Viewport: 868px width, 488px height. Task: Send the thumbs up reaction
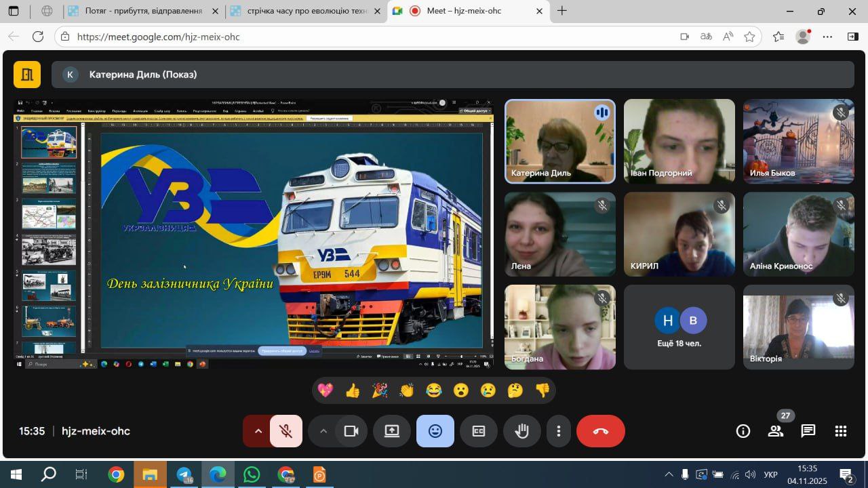353,390
